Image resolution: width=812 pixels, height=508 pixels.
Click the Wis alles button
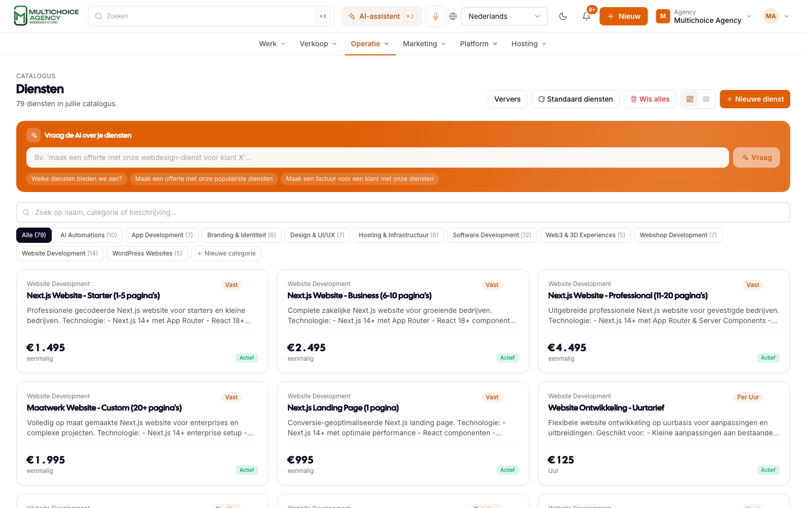(650, 99)
